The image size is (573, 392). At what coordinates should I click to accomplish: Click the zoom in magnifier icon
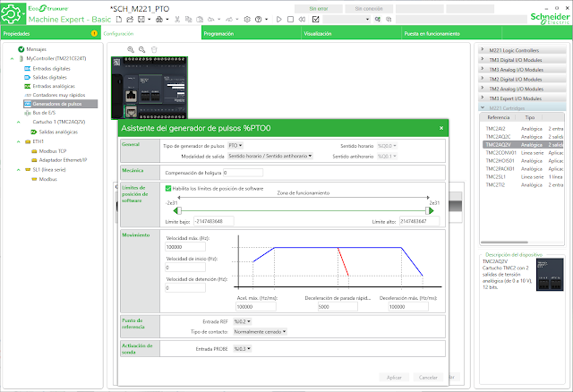point(131,50)
